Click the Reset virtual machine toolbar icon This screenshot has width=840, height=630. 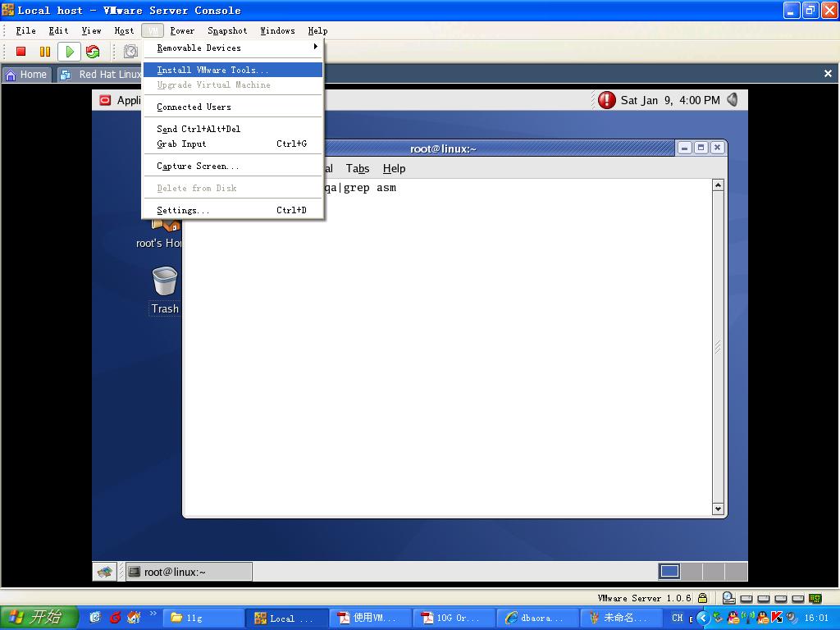point(93,52)
